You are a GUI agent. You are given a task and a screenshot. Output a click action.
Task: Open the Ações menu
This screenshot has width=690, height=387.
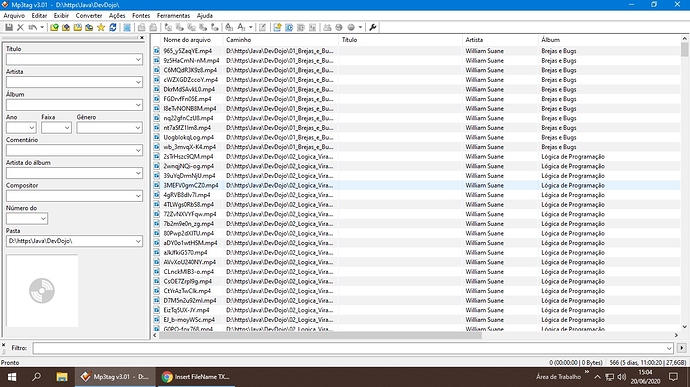pos(117,15)
